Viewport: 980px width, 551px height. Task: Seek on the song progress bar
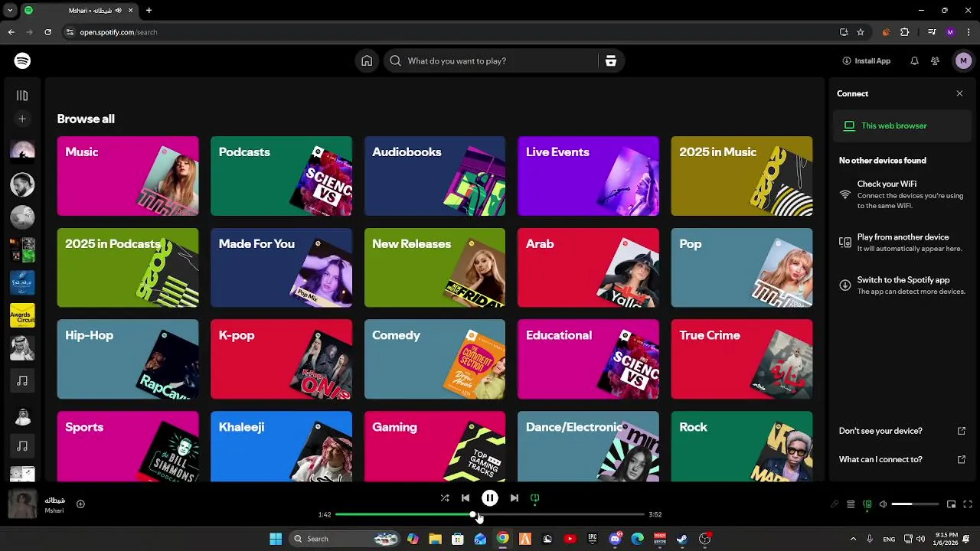[490, 514]
